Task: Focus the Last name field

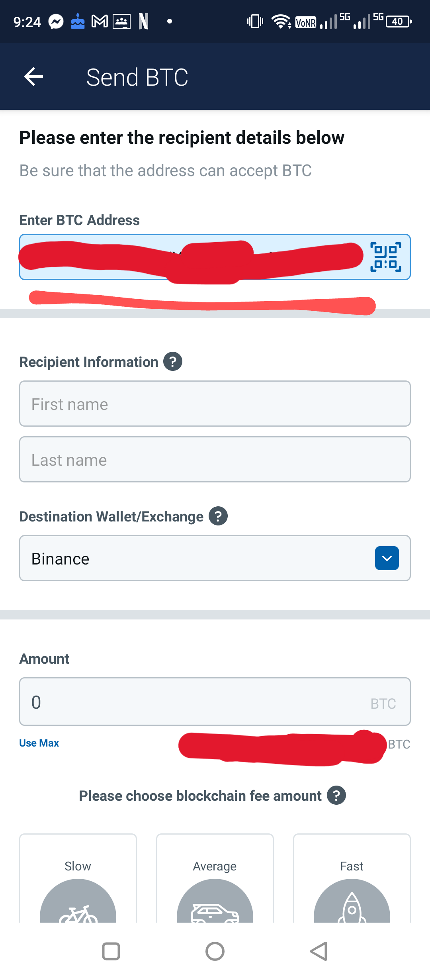Action: point(215,459)
